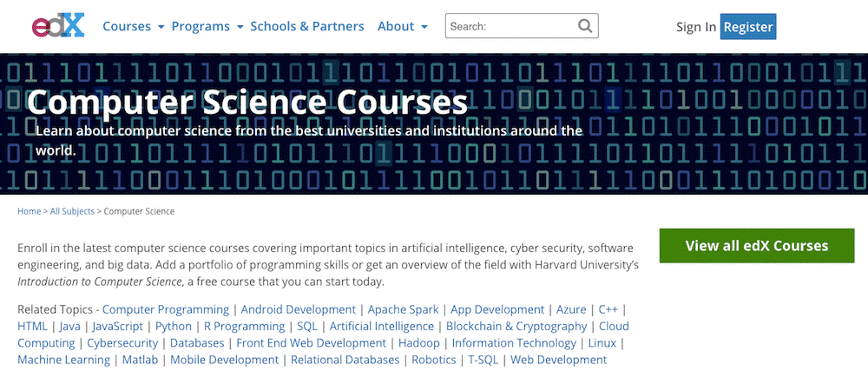Open C++ topic link

tap(608, 309)
